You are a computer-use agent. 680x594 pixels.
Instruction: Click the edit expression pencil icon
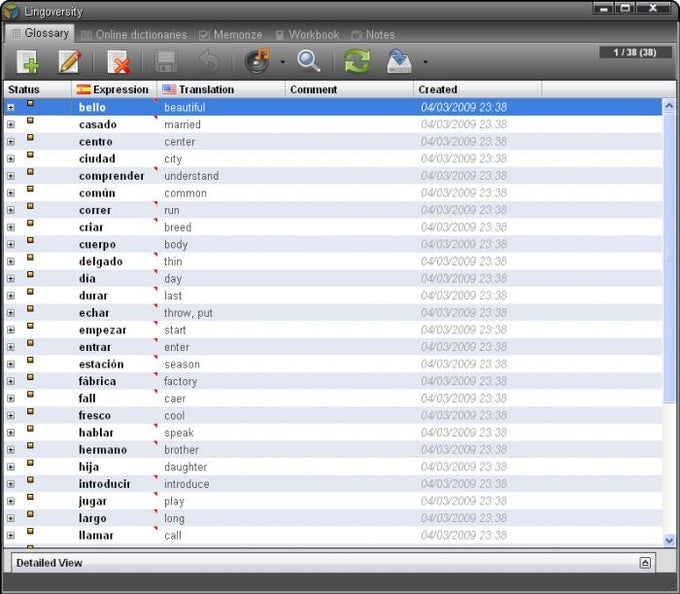(70, 62)
